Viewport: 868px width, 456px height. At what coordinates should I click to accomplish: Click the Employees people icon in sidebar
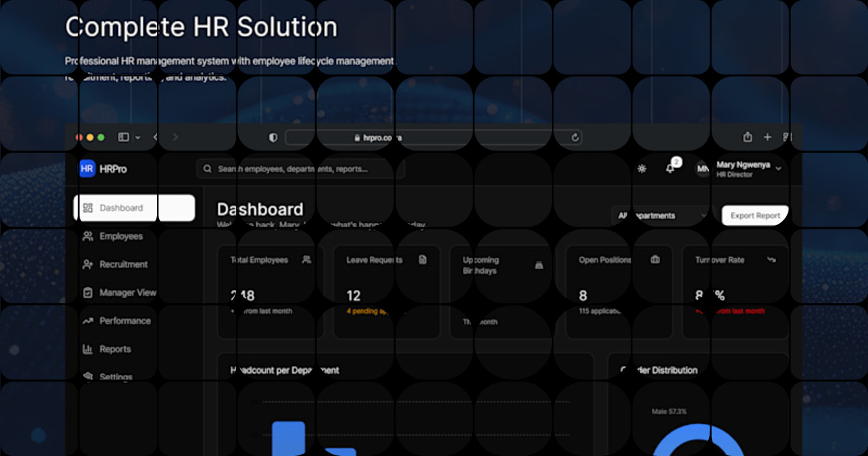88,236
